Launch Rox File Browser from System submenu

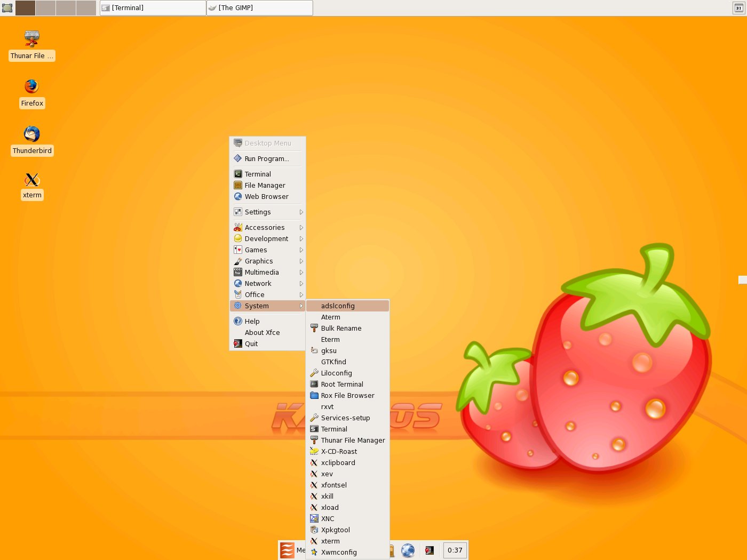pyautogui.click(x=348, y=396)
